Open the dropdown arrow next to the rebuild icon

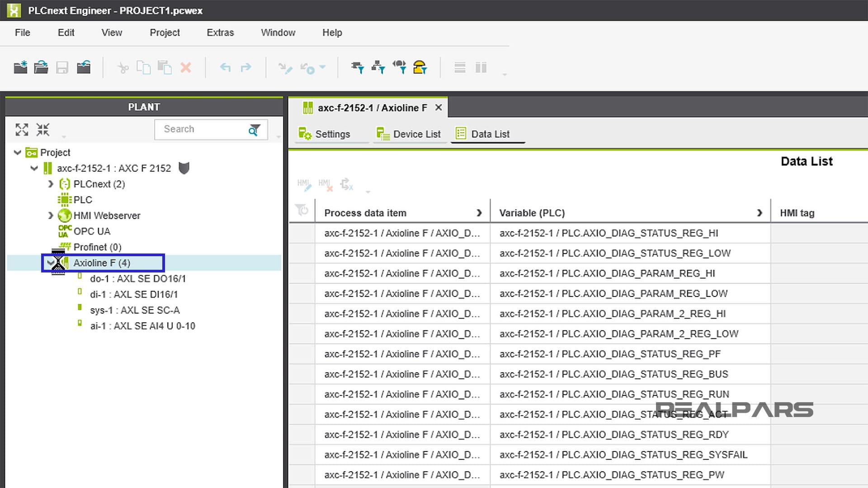coord(322,67)
